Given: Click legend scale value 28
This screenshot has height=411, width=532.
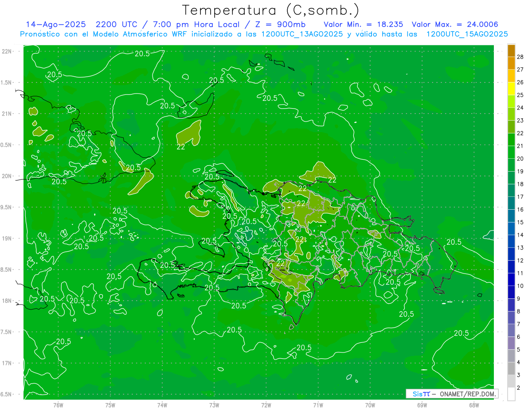Looking at the screenshot, I should click(x=520, y=57).
